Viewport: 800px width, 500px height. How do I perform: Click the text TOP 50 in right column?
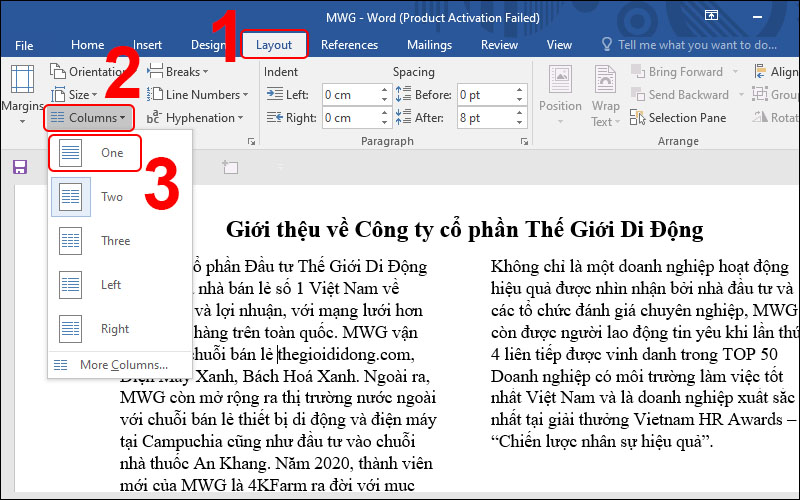pyautogui.click(x=750, y=354)
